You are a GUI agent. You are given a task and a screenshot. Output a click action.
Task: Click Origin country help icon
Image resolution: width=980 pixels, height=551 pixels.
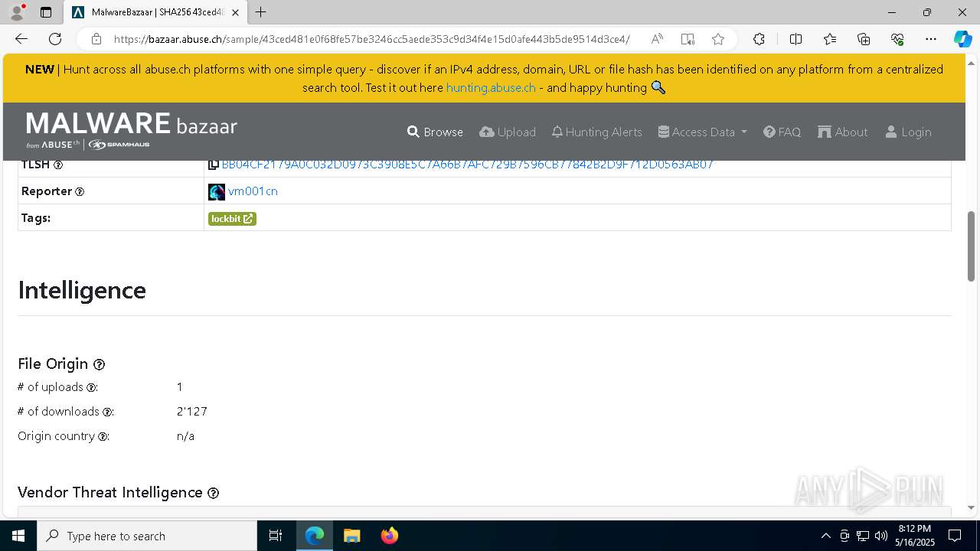(103, 437)
